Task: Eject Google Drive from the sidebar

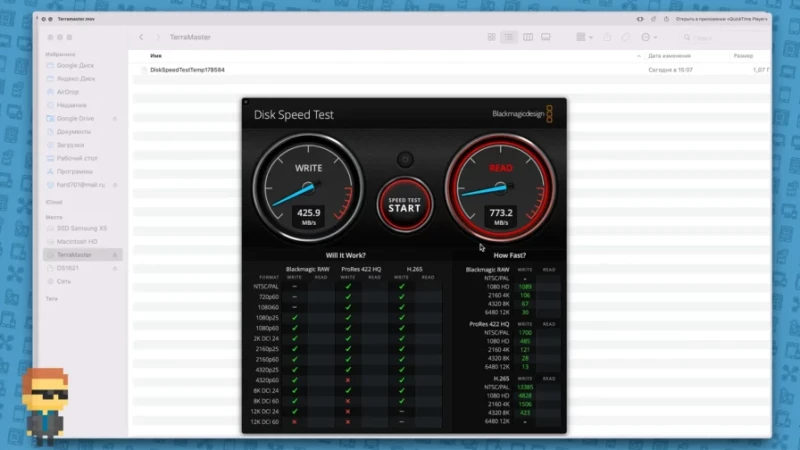Action: tap(115, 118)
